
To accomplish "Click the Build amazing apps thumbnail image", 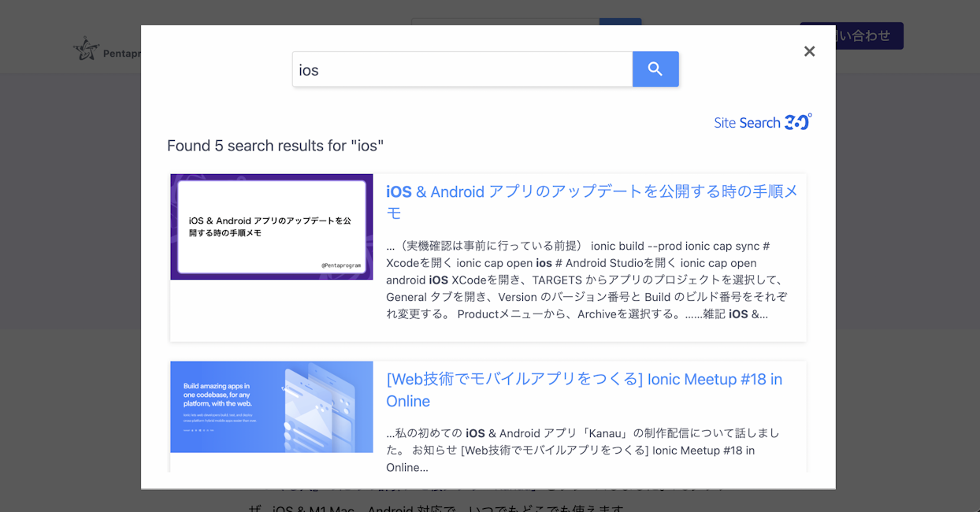I will tap(271, 407).
